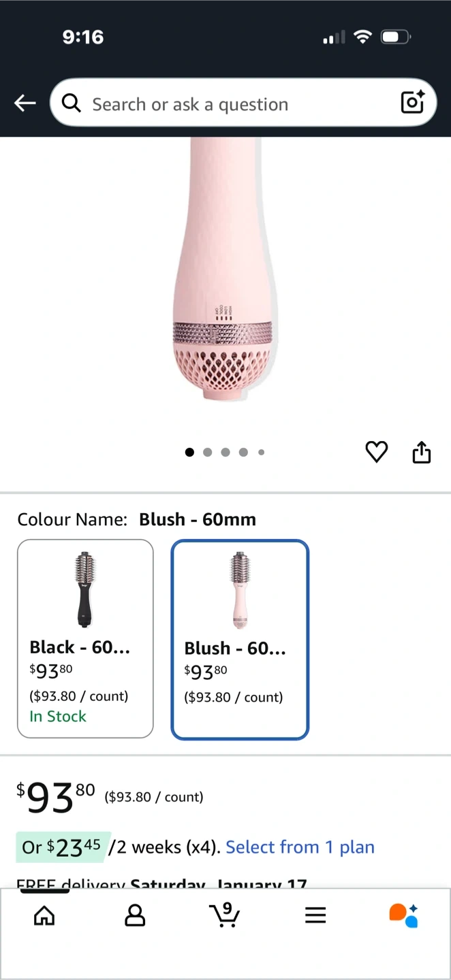Tap the black dryer brush thumbnail image

coord(84,589)
